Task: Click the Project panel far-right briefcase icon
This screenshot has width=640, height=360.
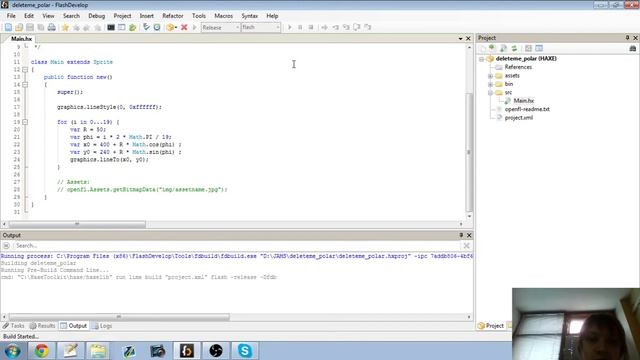Action: coord(633,48)
